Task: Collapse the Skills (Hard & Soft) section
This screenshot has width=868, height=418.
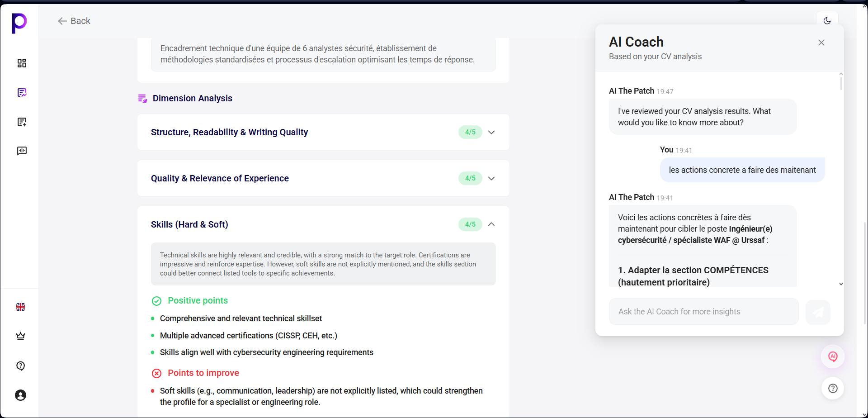Action: [491, 224]
